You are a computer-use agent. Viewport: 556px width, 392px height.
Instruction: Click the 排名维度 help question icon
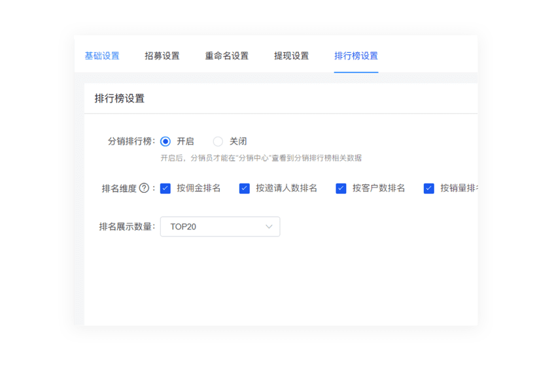click(144, 188)
